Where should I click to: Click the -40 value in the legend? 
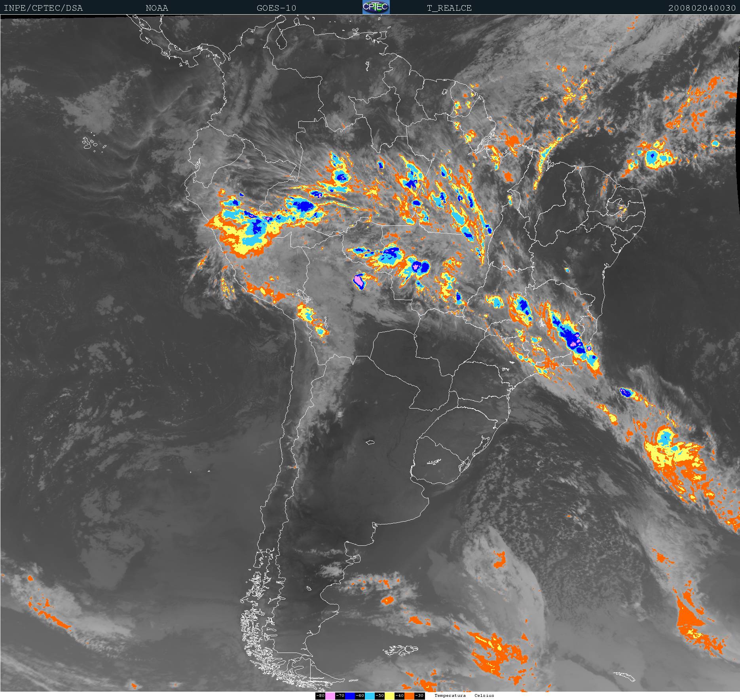pyautogui.click(x=399, y=696)
